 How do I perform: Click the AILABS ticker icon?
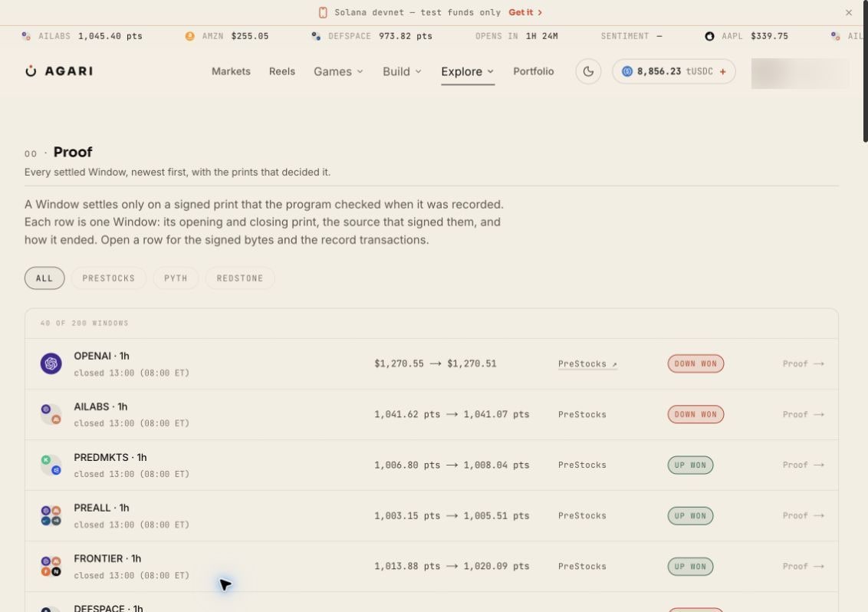[x=25, y=36]
